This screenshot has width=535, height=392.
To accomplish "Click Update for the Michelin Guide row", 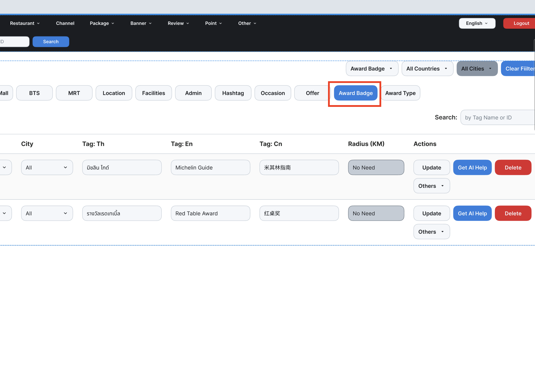I will pos(431,168).
